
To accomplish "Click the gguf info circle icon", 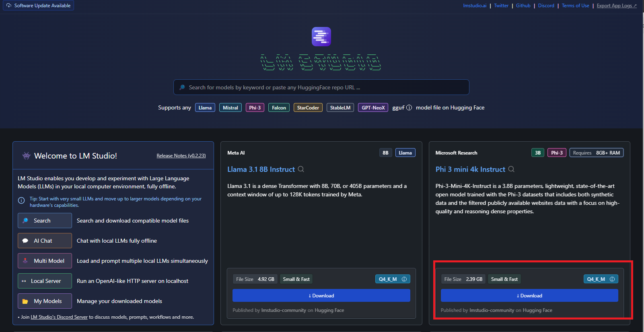I will coord(409,107).
